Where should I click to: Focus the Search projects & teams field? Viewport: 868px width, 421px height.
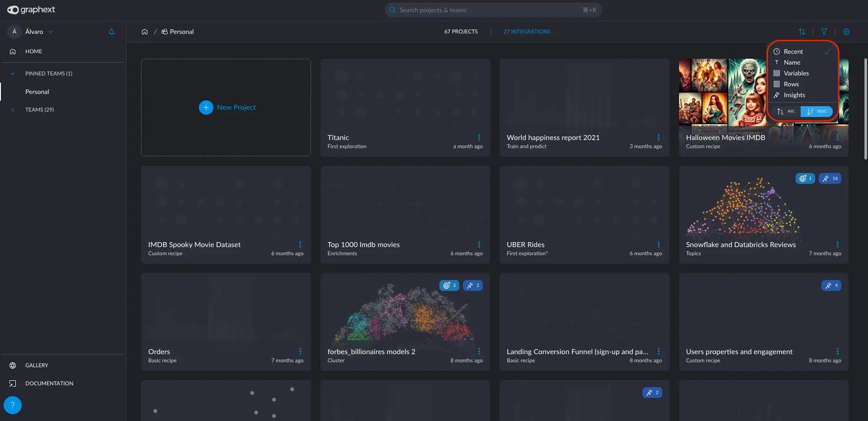click(x=493, y=10)
